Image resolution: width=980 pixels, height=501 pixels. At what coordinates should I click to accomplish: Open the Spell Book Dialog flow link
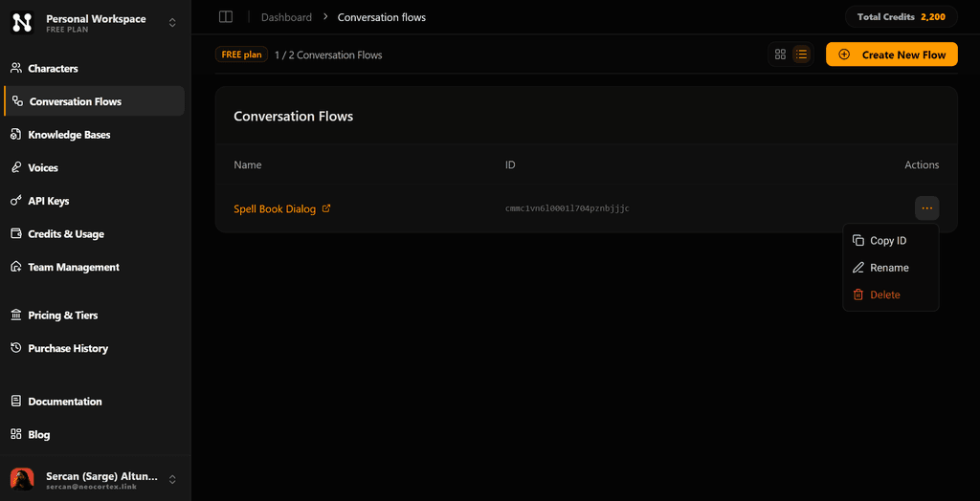pyautogui.click(x=275, y=209)
